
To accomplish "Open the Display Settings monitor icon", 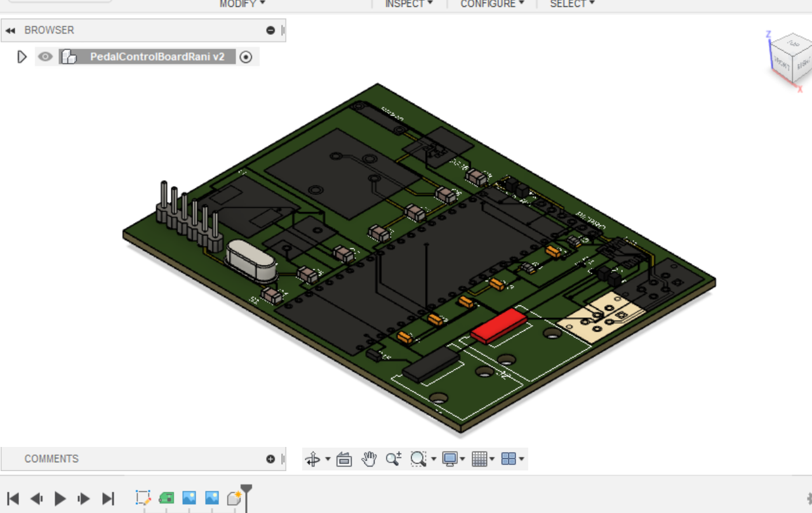I will point(451,458).
